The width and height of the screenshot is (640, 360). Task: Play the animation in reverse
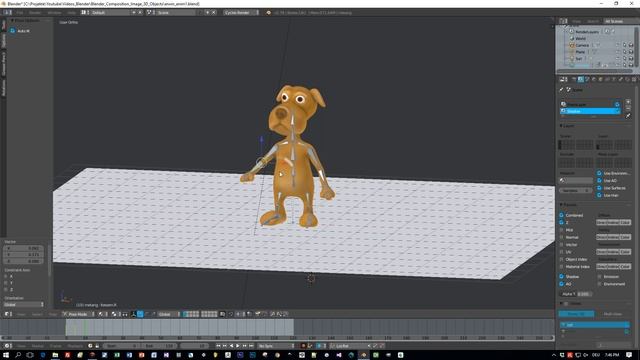231,346
